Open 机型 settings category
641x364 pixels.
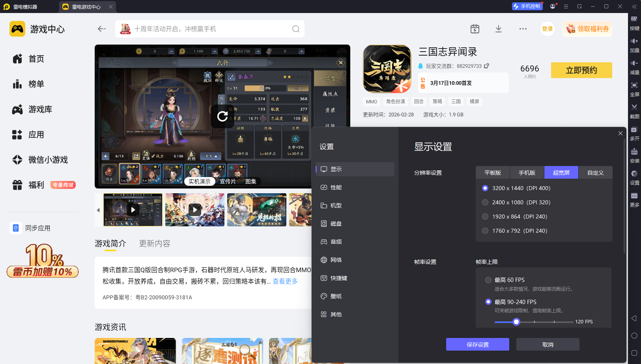coord(355,205)
